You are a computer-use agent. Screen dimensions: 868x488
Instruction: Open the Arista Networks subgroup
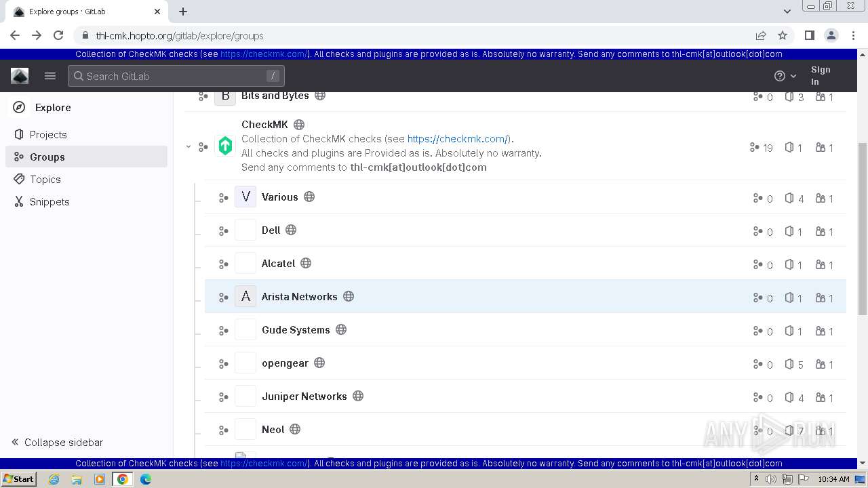point(300,296)
